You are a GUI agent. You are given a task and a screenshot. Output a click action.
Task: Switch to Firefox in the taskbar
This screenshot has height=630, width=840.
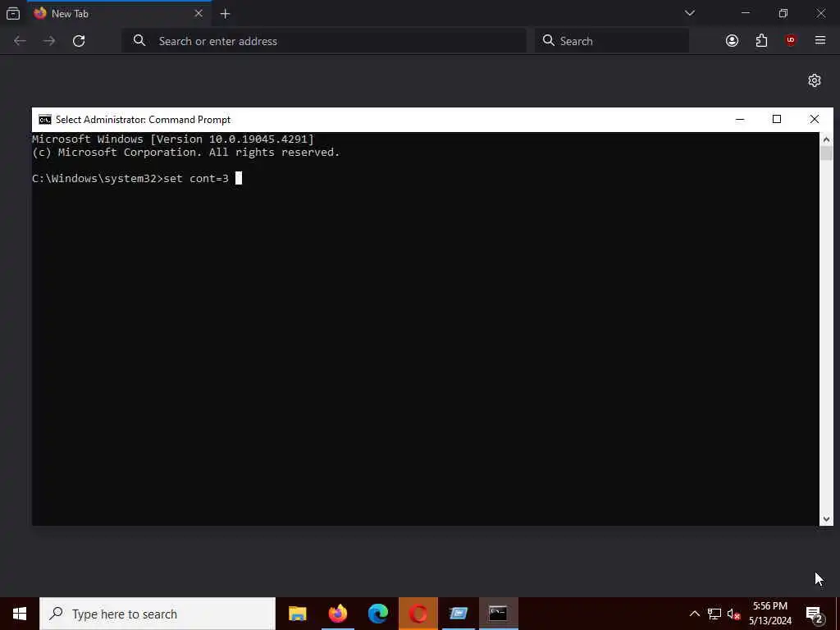point(337,614)
